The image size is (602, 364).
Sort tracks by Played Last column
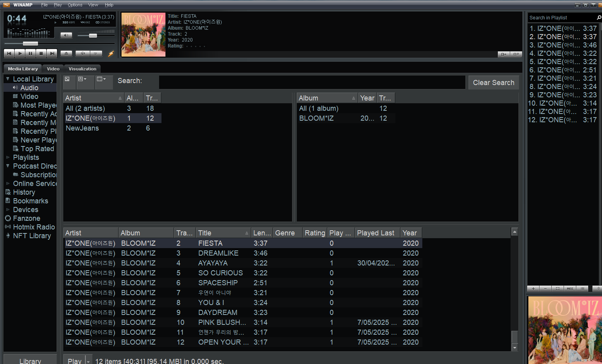(377, 233)
